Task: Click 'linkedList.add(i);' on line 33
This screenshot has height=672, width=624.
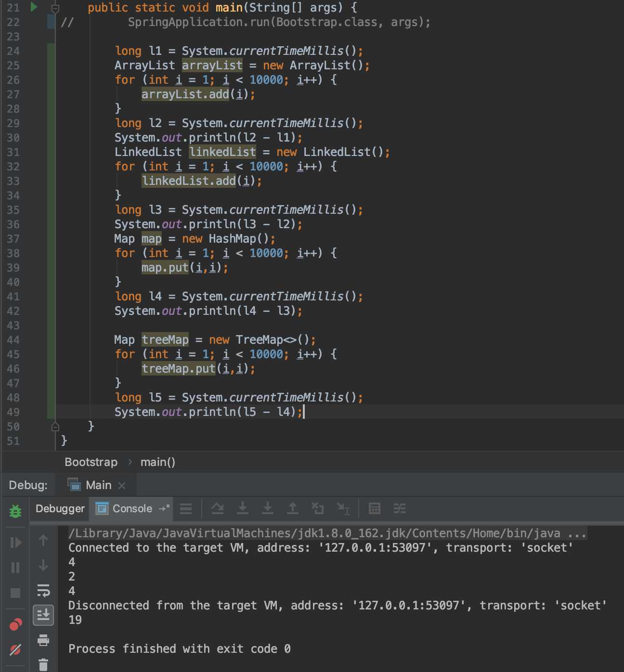Action: click(x=201, y=181)
